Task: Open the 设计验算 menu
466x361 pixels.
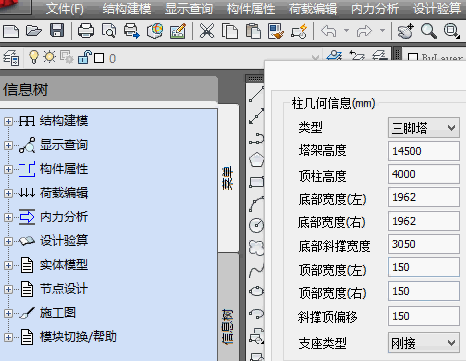Action: click(437, 8)
